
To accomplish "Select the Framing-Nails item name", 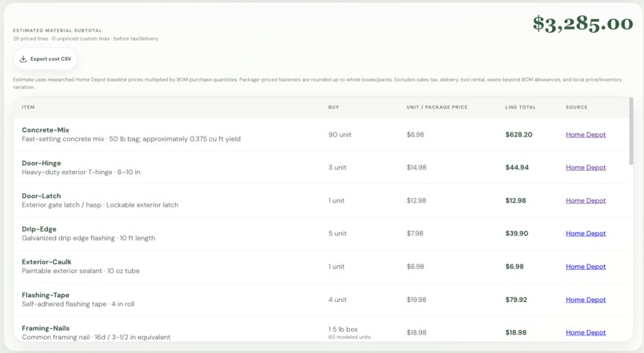I will pyautogui.click(x=46, y=328).
